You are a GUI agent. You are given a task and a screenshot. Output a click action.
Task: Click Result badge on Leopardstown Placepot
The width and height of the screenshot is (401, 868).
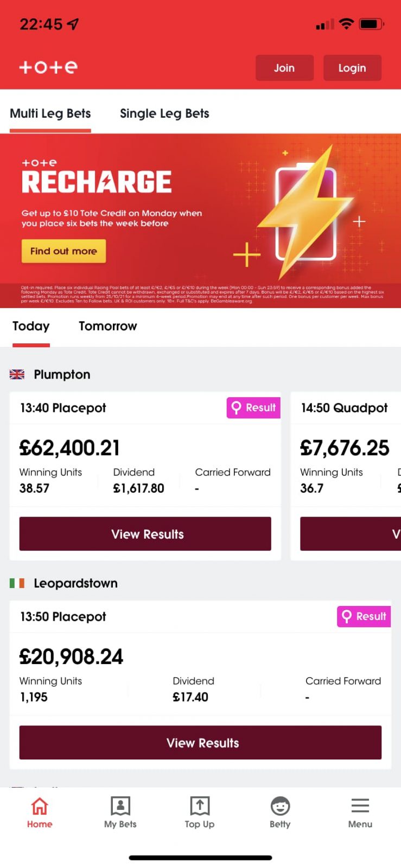tap(364, 616)
